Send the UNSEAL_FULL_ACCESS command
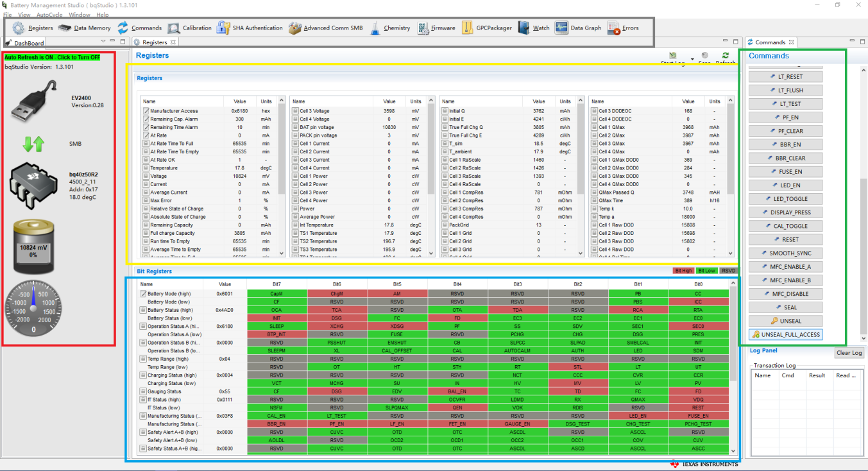This screenshot has width=868, height=471. coord(785,334)
